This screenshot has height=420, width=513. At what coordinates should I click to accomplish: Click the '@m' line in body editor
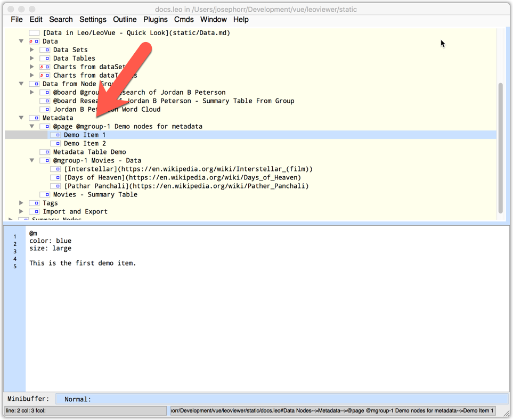34,233
